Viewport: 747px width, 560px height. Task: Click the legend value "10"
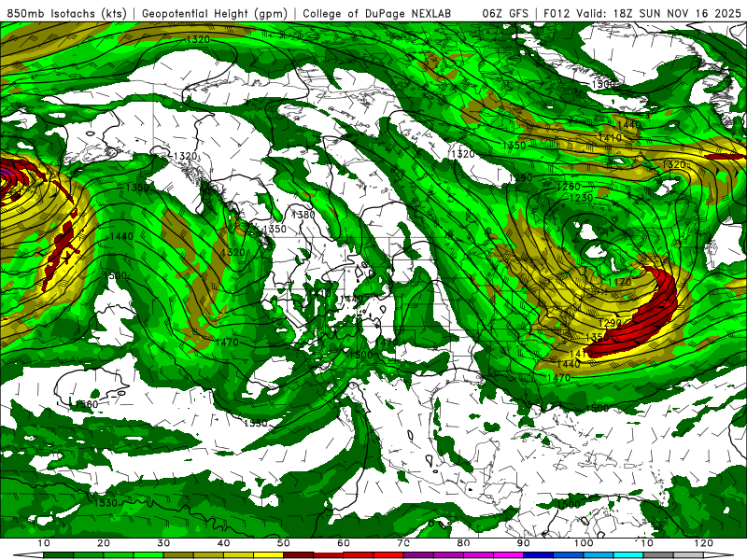(43, 543)
